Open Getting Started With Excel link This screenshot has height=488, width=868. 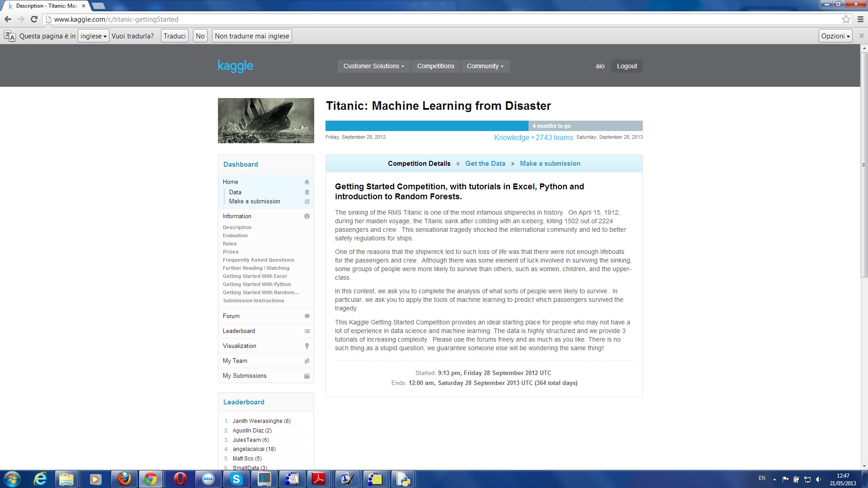tap(255, 276)
